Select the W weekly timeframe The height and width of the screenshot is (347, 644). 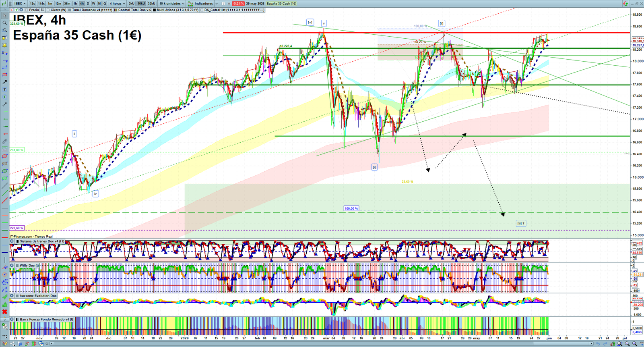93,3
